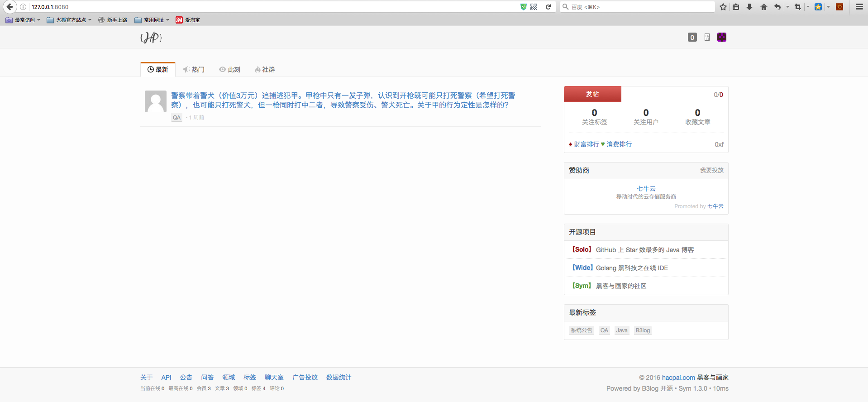Click the gray building icon in site header
The width and height of the screenshot is (868, 402).
[707, 37]
